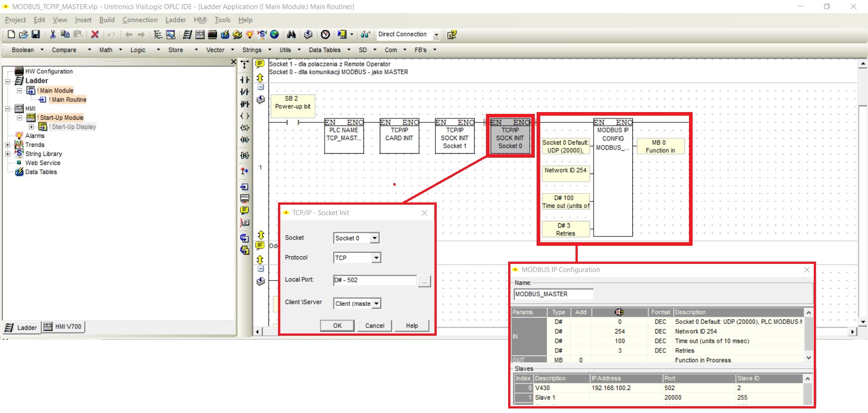
Task: Select the direct contact ladder tool
Action: point(245,80)
